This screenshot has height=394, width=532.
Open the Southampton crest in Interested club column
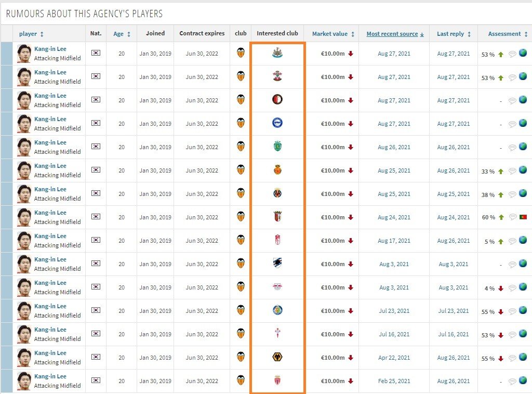click(277, 76)
